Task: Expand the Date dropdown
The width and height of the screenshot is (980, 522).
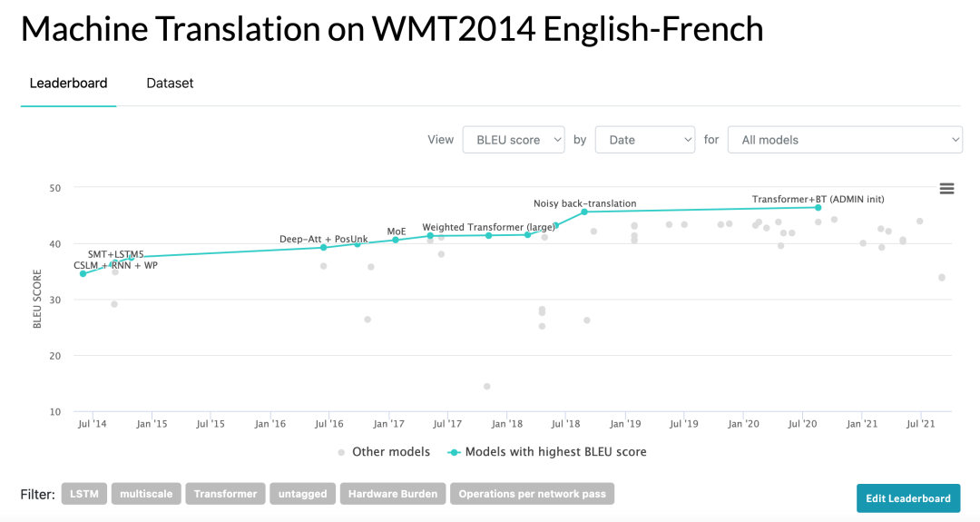Action: 644,140
